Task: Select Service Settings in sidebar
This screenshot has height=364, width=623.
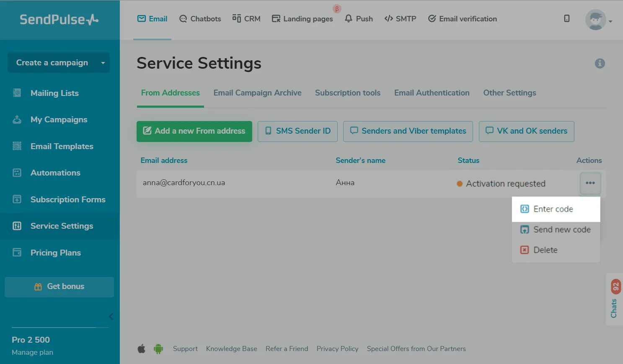Action: (62, 226)
